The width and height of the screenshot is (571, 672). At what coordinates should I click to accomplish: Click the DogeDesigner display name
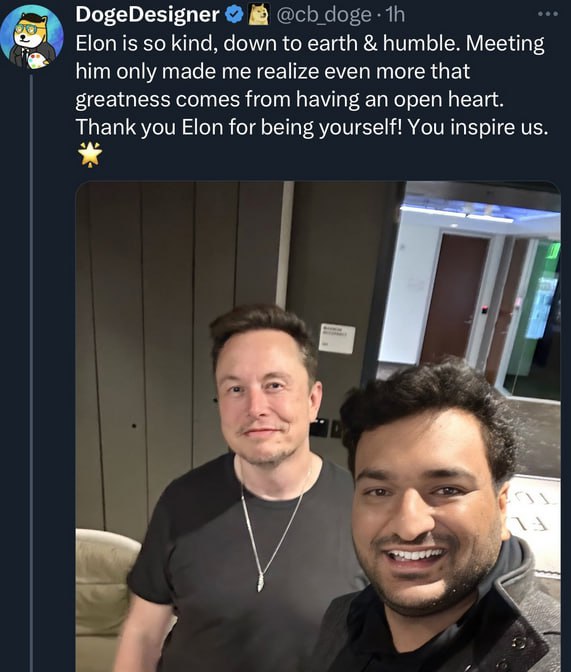[x=148, y=15]
